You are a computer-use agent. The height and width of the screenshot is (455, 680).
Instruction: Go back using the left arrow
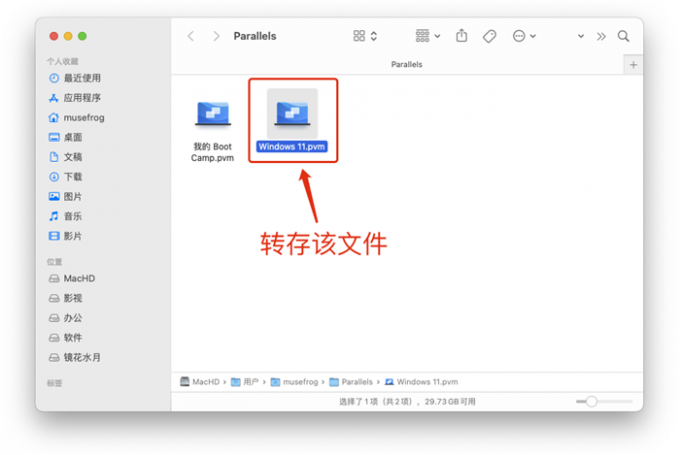191,36
